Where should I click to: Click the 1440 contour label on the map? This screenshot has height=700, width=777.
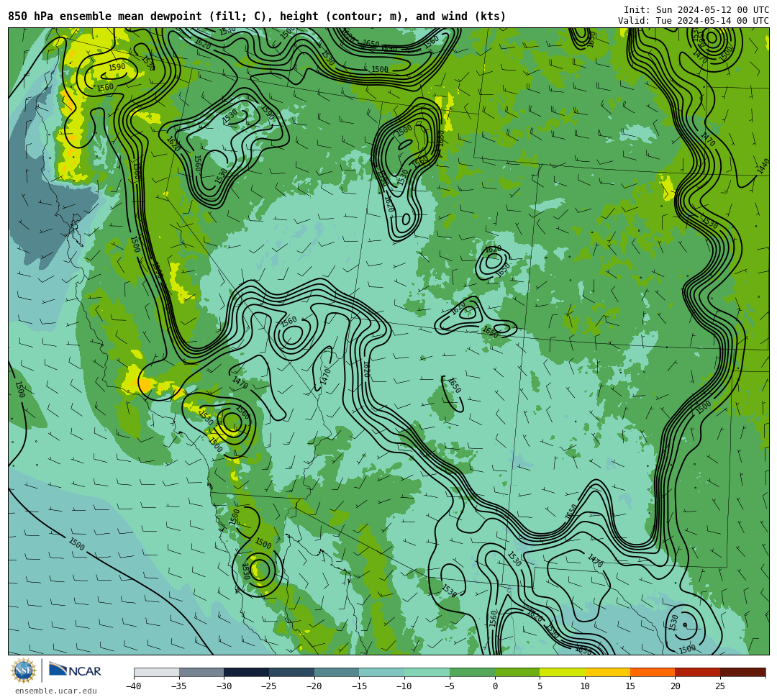763,166
